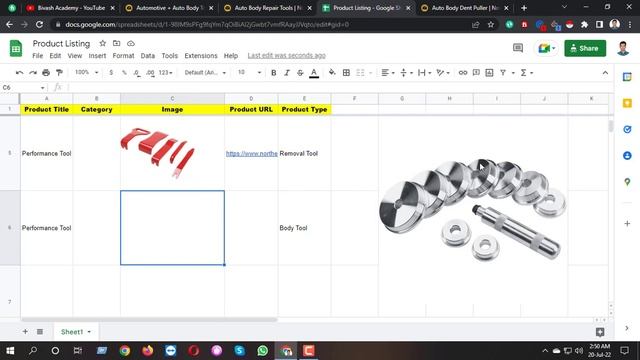640x360 pixels.
Task: Open fill color picker
Action: [x=332, y=73]
